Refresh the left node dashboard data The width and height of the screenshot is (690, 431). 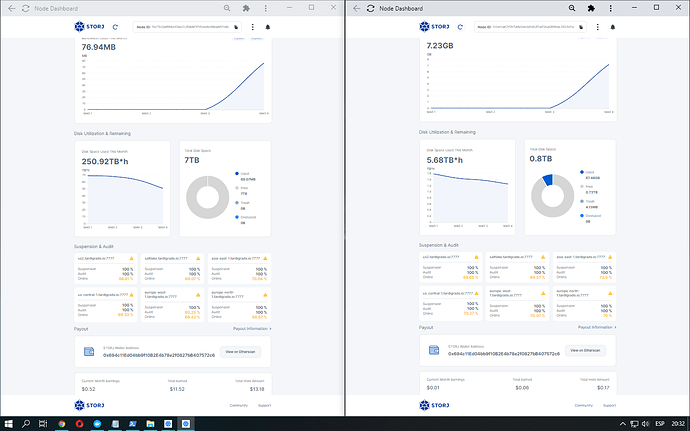point(116,29)
